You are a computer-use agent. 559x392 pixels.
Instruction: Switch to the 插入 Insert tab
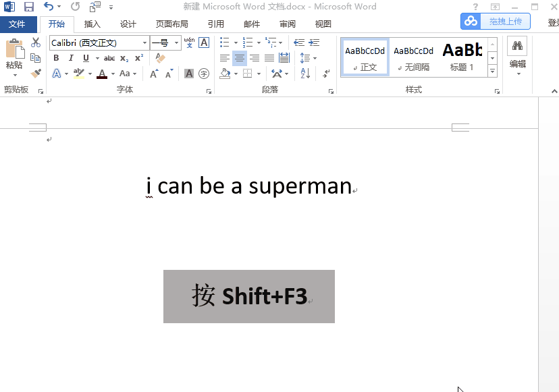[92, 24]
